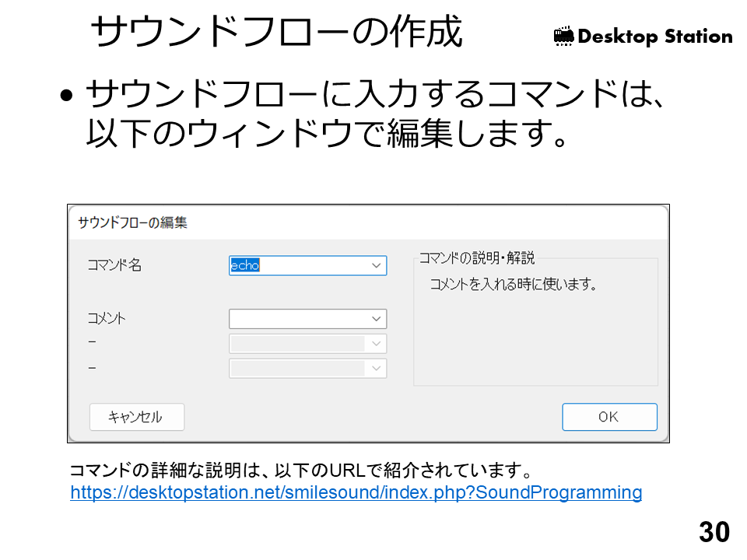Click the slide page number 30
Viewport: 747px width, 560px height.
(714, 532)
